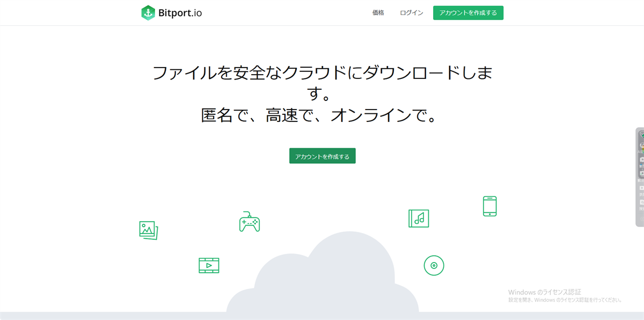Screen dimensions: 644x320
Task: Click the smartphone icon
Action: (489, 206)
